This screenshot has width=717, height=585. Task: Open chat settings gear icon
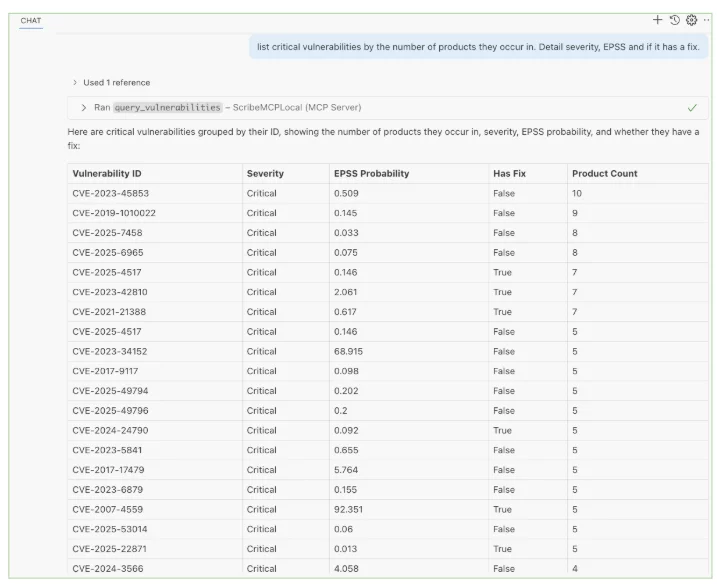[691, 20]
